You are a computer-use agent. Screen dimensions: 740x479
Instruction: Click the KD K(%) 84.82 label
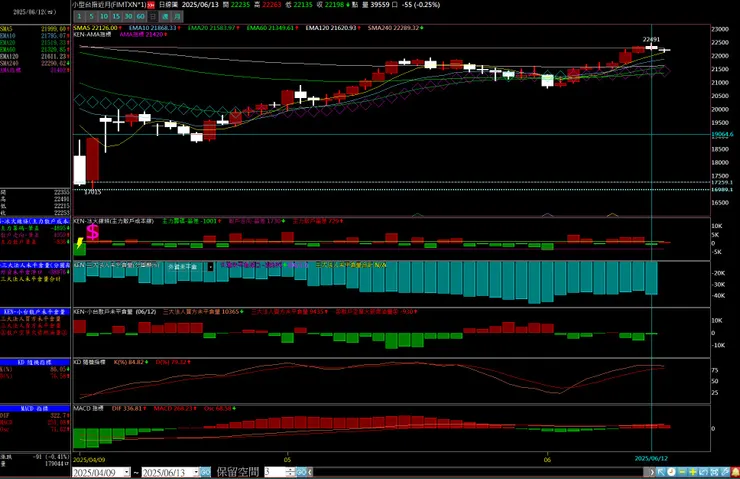131,362
